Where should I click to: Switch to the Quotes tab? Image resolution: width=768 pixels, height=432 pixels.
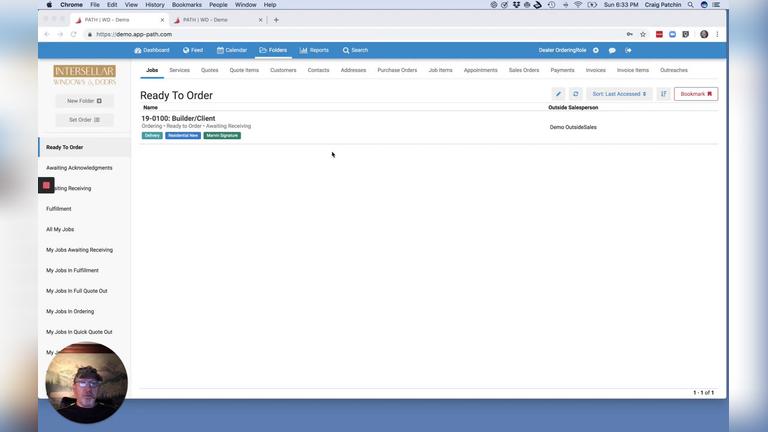[x=210, y=70]
